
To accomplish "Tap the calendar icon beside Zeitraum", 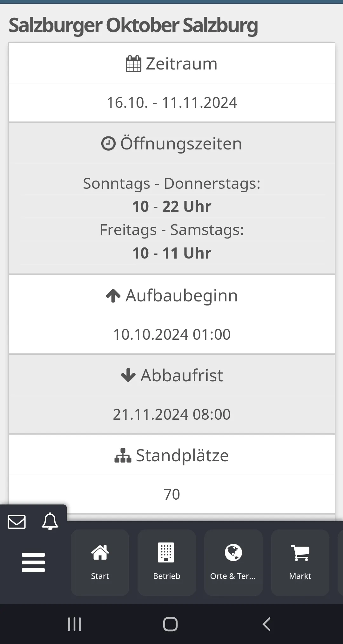I will [x=133, y=64].
